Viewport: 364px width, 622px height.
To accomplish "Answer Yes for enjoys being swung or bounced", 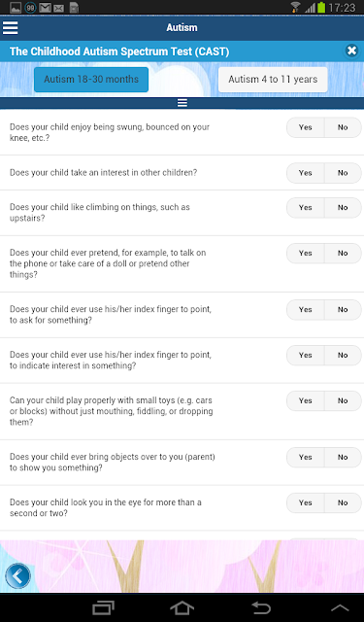I will click(x=306, y=127).
